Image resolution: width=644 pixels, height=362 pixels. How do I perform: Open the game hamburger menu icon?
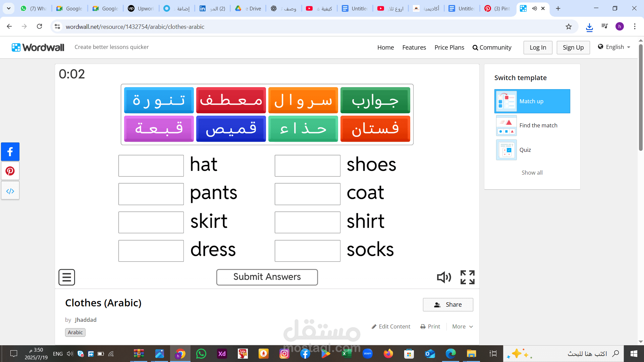pyautogui.click(x=67, y=277)
